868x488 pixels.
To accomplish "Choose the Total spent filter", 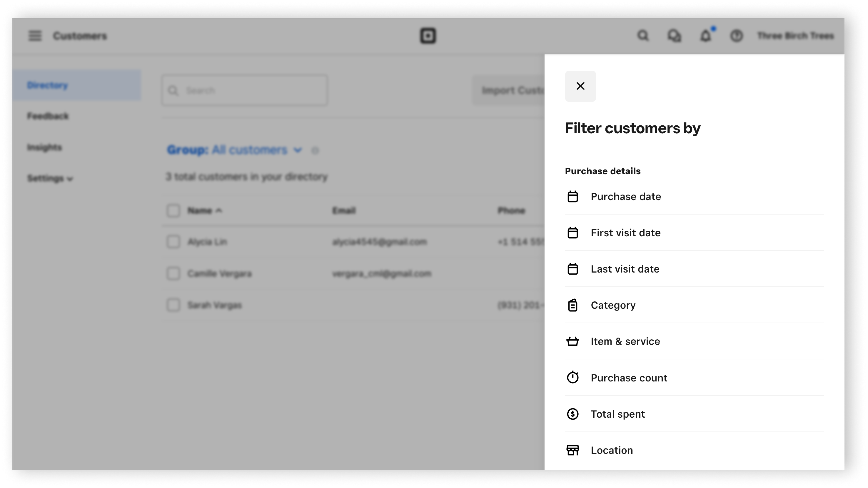I will 618,414.
